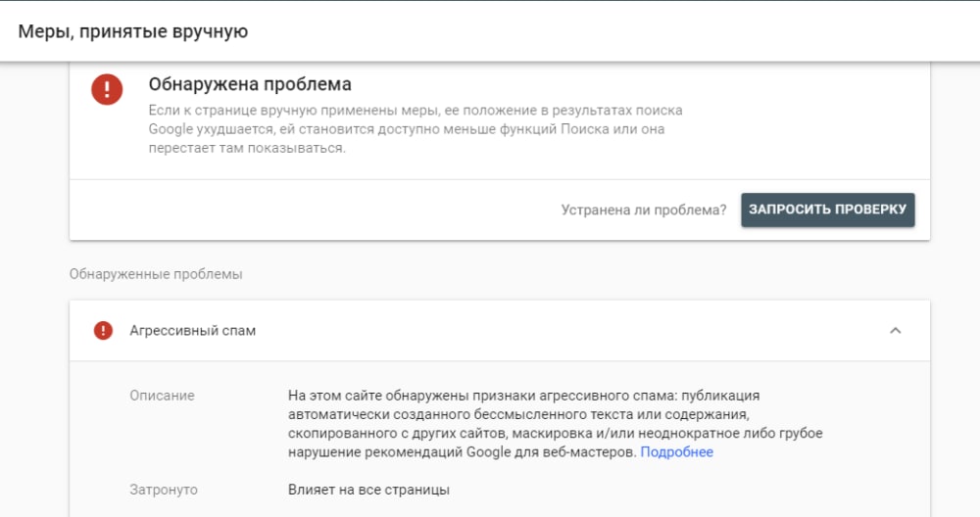Click 'перестает там показываться' text line
This screenshot has width=980, height=517.
point(246,148)
